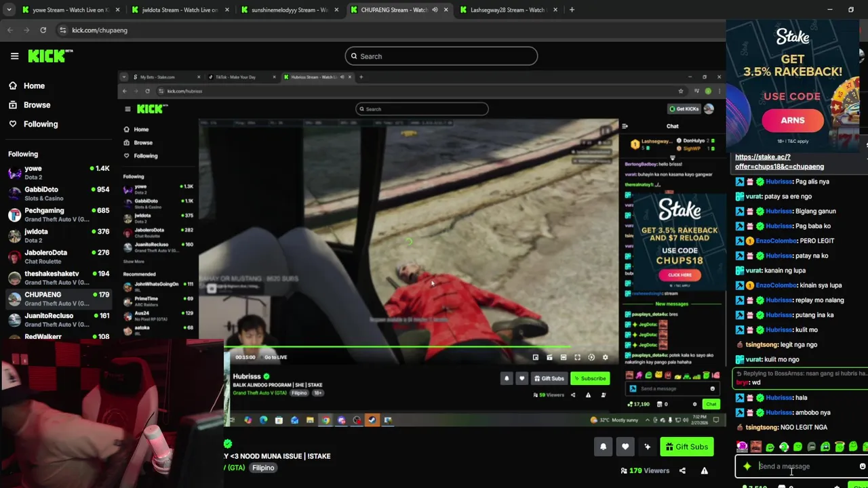
Task: Insert the pink emote from quick emotes
Action: click(742, 447)
